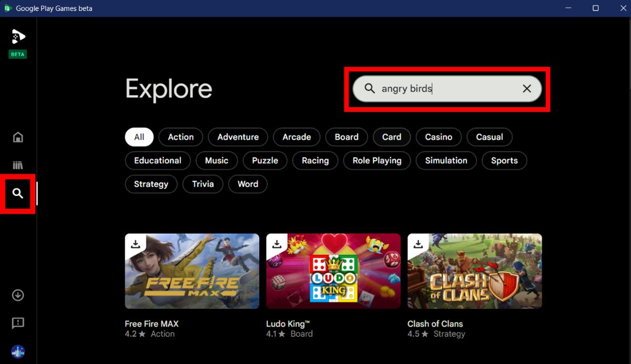
Task: Open the Ludo King game thumbnail
Action: (x=333, y=271)
